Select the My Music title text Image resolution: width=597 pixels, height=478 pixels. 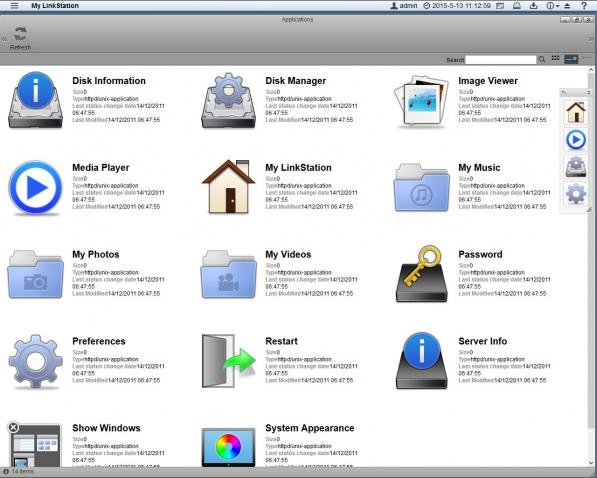pyautogui.click(x=479, y=168)
